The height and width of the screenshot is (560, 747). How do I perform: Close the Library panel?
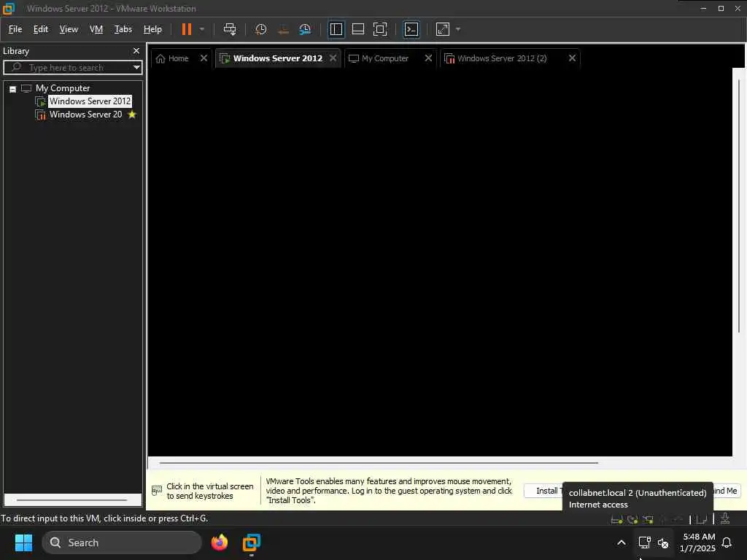136,50
